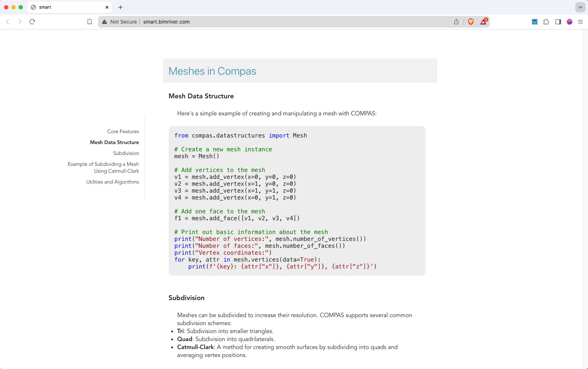Click the Tri bullet item
Viewport: 588px width, 369px height.
click(x=225, y=331)
